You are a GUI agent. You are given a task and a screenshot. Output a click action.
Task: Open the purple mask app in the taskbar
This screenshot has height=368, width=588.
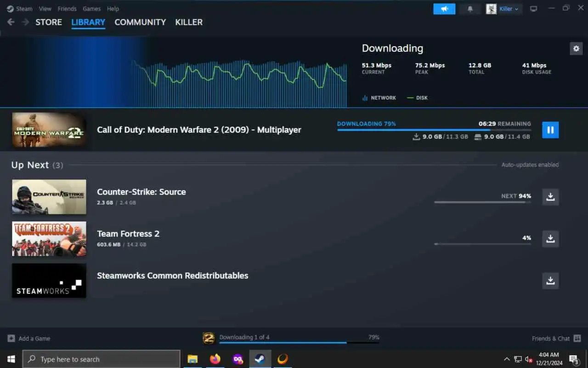tap(237, 359)
